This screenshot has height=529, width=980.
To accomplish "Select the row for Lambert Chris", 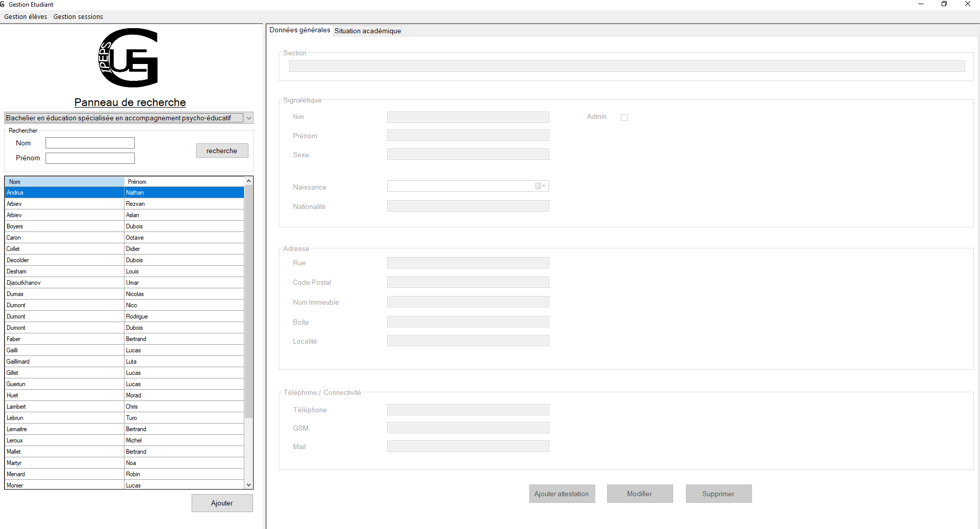I will [x=64, y=406].
